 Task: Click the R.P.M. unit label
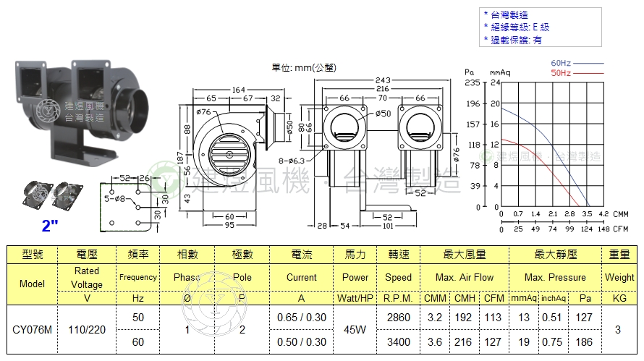coord(398,298)
